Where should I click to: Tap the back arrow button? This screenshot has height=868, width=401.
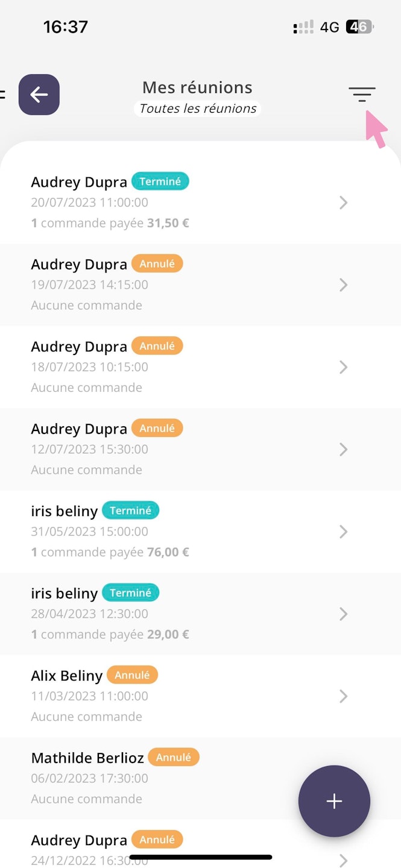39,95
